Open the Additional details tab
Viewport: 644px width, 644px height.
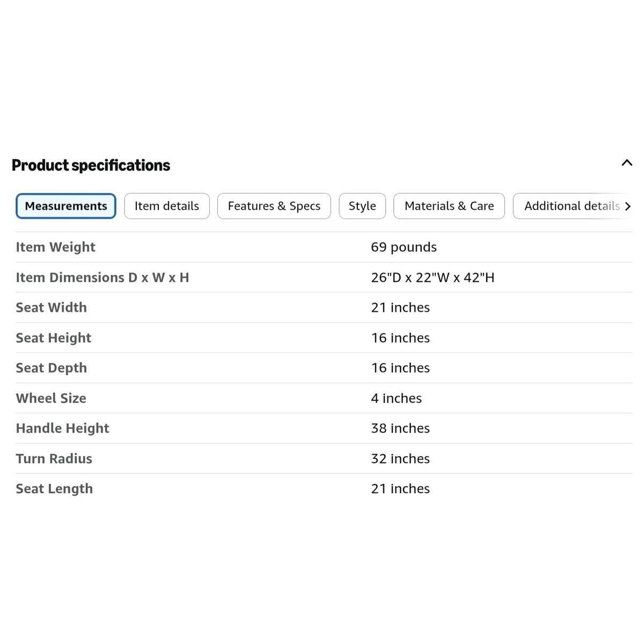tap(572, 206)
